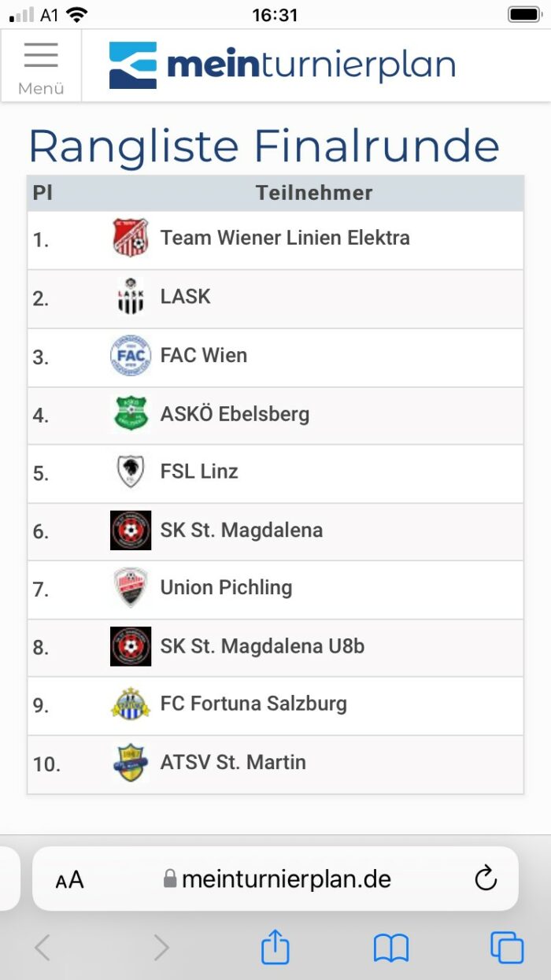This screenshot has height=980, width=551.
Task: Click the Pl column header
Action: 43,193
